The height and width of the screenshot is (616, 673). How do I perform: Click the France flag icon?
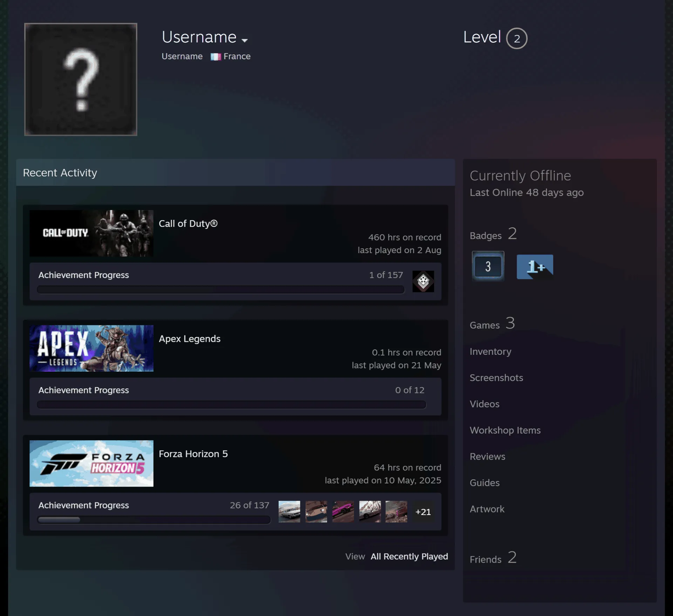tap(216, 56)
